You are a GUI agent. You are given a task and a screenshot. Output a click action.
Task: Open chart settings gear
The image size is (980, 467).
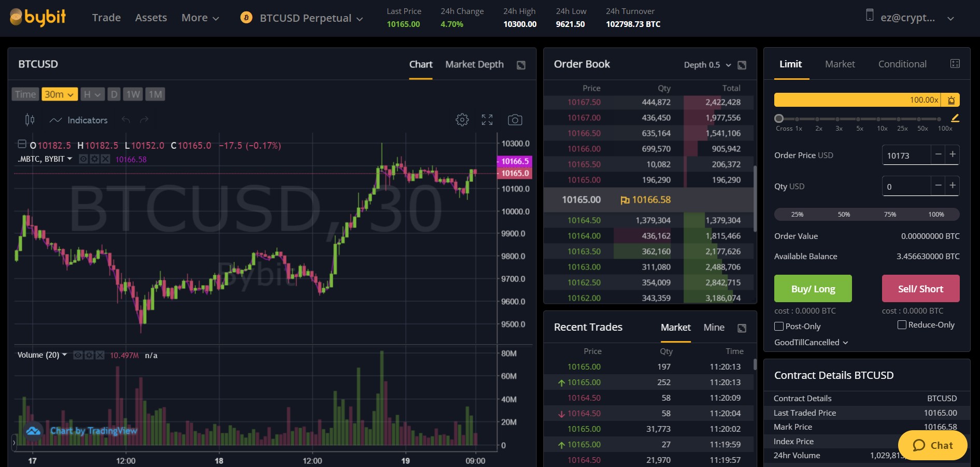tap(462, 120)
